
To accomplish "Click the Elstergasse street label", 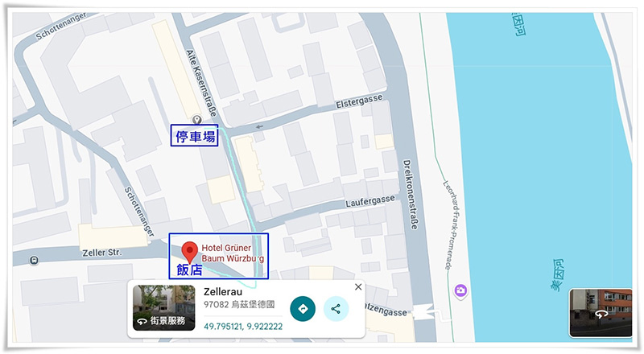I will 359,101.
